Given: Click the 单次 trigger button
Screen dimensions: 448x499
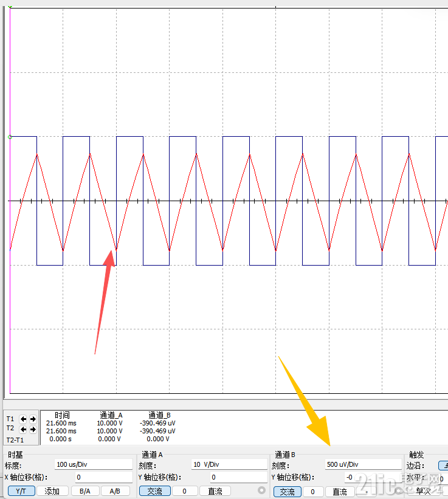Looking at the screenshot, I should [x=423, y=491].
